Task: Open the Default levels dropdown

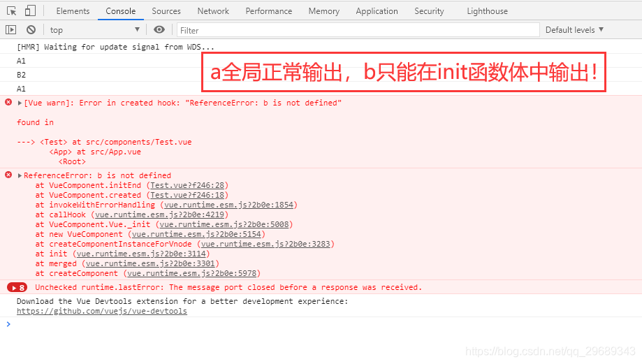Action: point(574,30)
